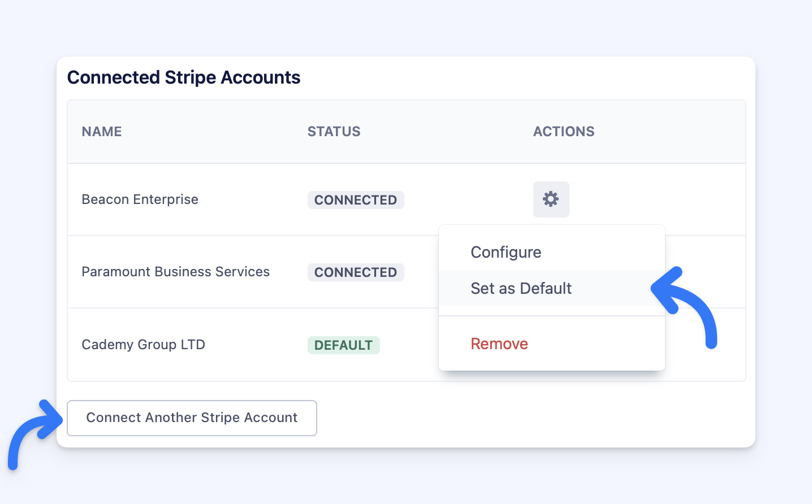This screenshot has height=504, width=812.
Task: Select Configure from the dropdown menu
Action: 506,252
